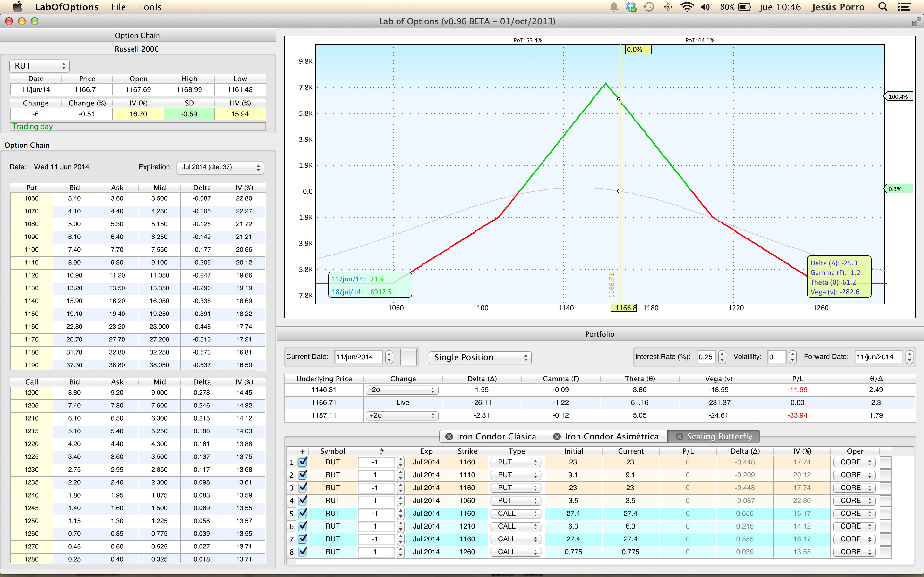Screen dimensions: 924x577
Task: Open the Tools menu
Action: (x=150, y=7)
